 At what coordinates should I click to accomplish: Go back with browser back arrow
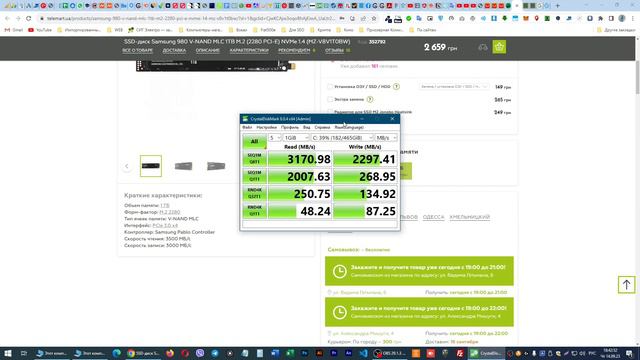(x=7, y=18)
